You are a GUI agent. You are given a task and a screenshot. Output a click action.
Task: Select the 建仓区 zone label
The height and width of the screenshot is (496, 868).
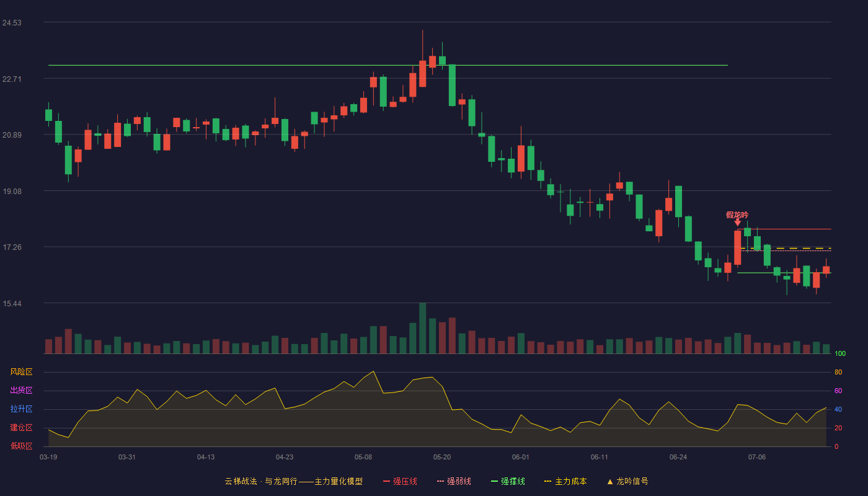[x=21, y=428]
